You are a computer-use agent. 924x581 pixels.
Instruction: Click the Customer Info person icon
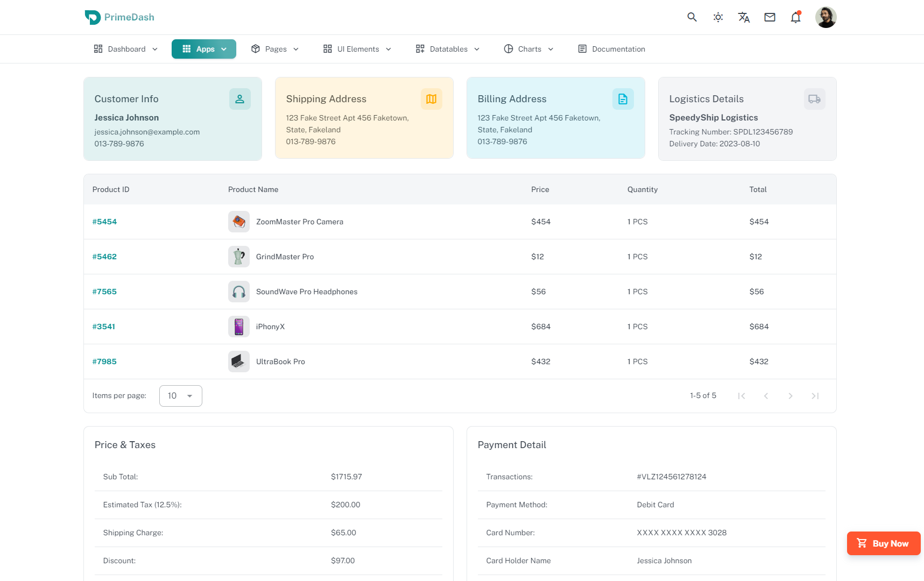[x=239, y=99]
